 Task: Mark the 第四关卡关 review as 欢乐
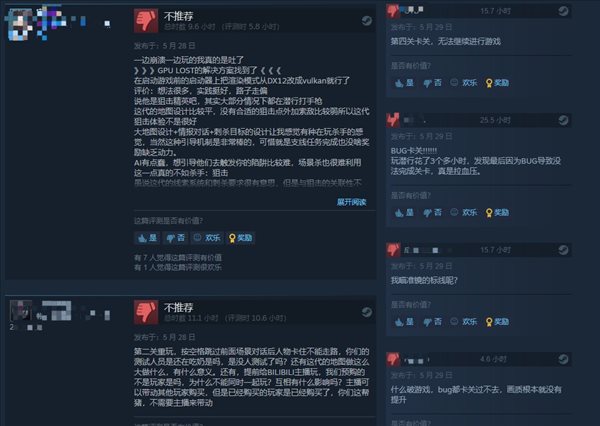tap(463, 83)
